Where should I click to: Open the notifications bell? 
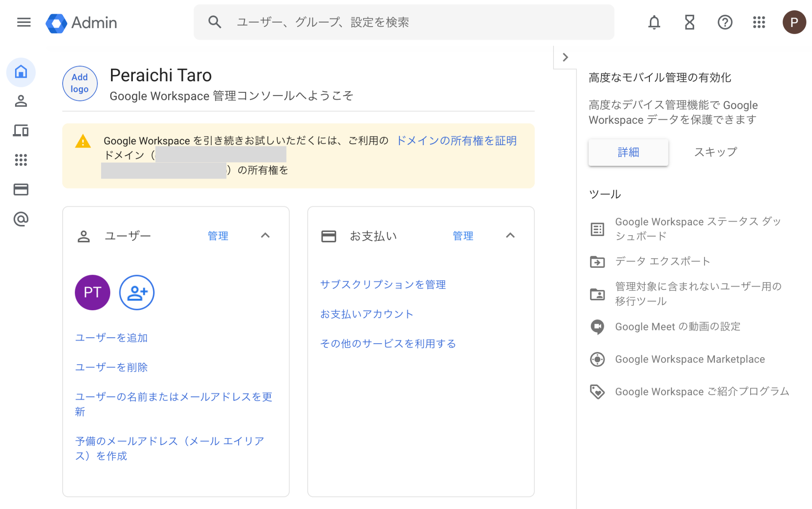coord(654,22)
